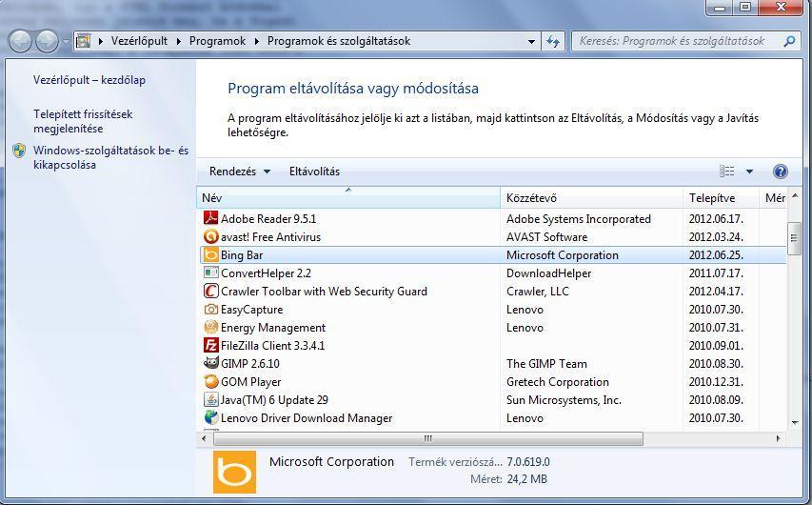
Task: Click the Control Panel icon in address bar
Action: [x=84, y=41]
